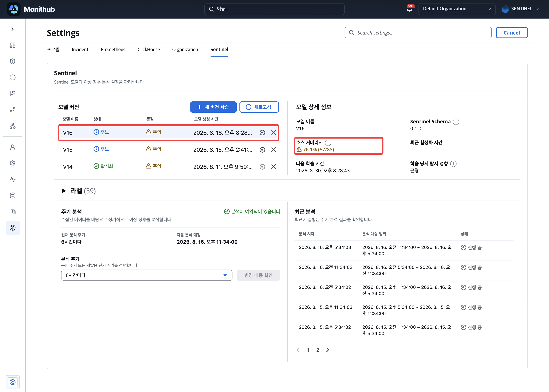549x392 pixels.
Task: Delete model V14 with the X icon
Action: coord(273,167)
